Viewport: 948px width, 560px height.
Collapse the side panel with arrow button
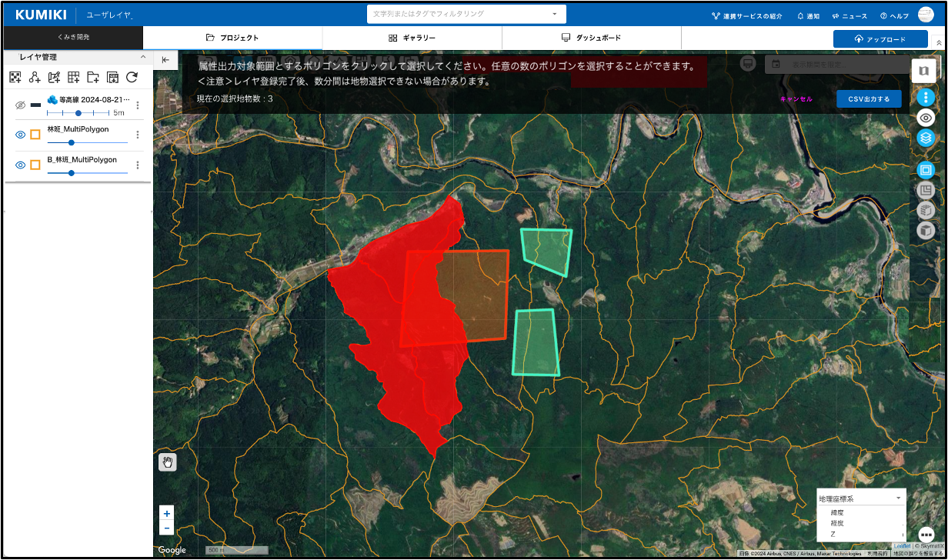coord(165,60)
